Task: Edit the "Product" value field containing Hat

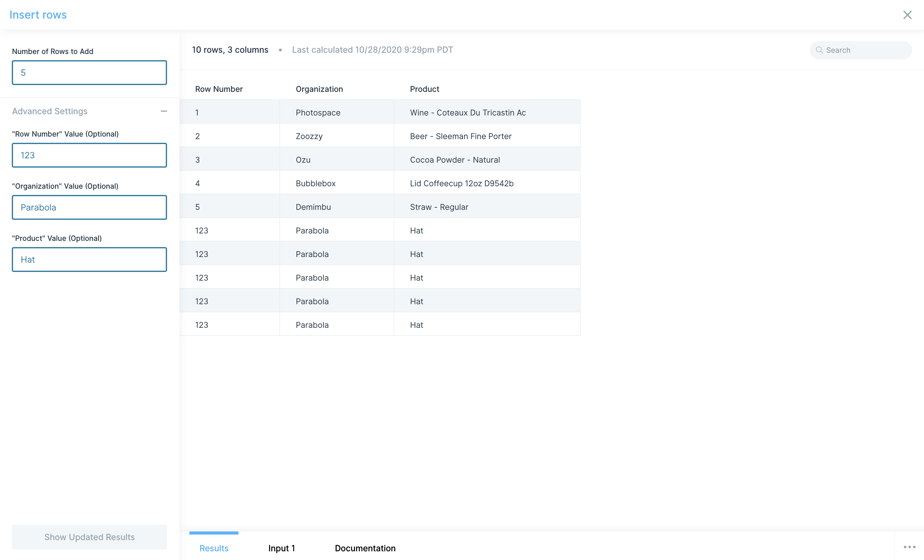Action: click(x=89, y=260)
